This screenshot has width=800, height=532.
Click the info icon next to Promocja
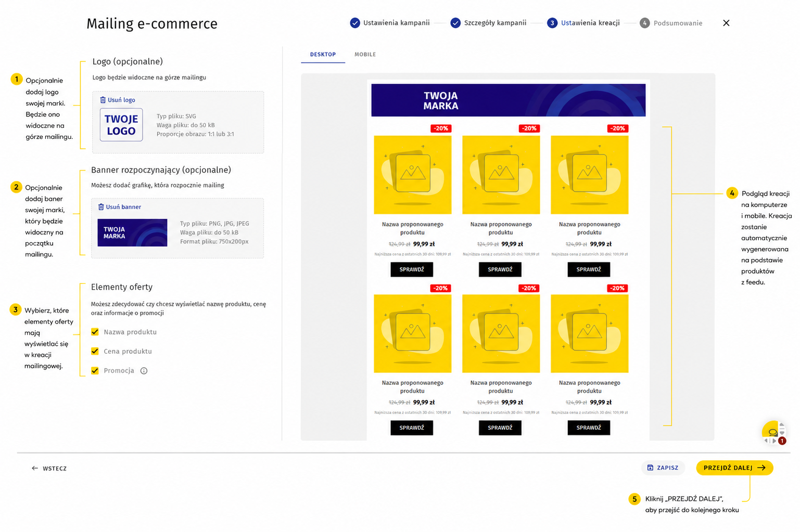coord(144,371)
